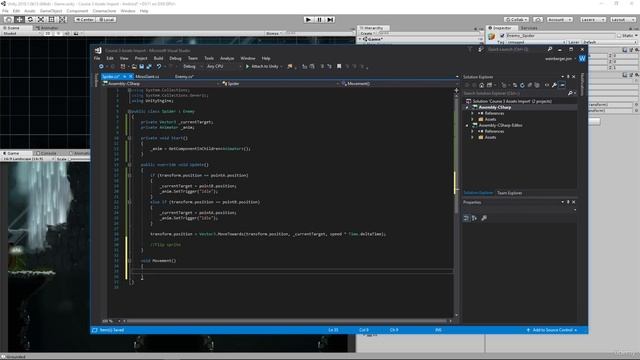Select Unity Hand tool in toolbar
640x360 pixels.
[x=9, y=20]
